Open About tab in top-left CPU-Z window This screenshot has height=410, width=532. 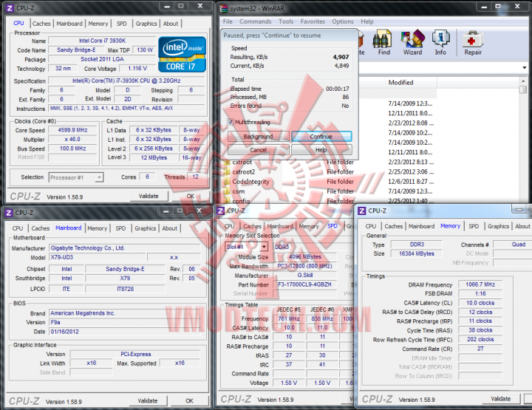click(x=171, y=24)
